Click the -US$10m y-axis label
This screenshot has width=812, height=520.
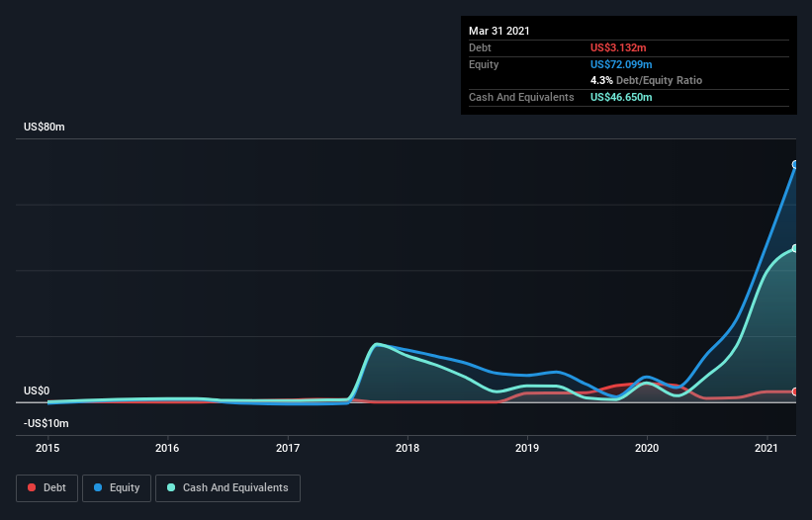click(x=46, y=423)
